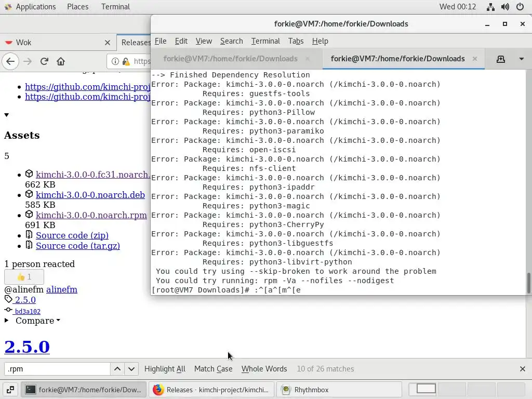Viewport: 532px width, 399px height.
Task: Download kimchi fc31 noarch package link
Action: coord(93,175)
